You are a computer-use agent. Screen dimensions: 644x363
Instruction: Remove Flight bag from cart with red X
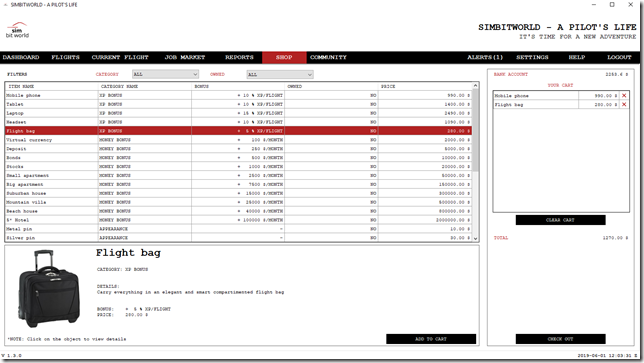(x=624, y=105)
